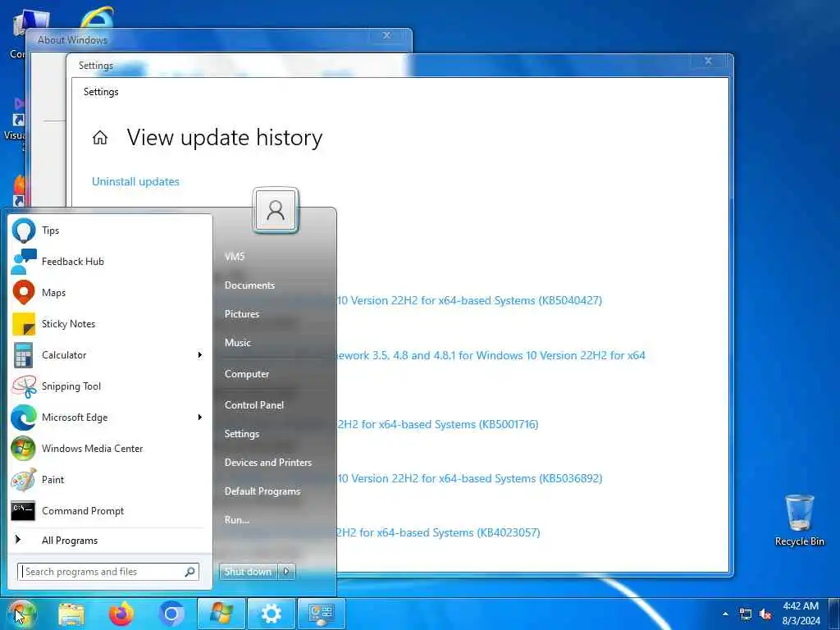Open update KB5001716 link
This screenshot has width=840, height=630.
(x=438, y=424)
